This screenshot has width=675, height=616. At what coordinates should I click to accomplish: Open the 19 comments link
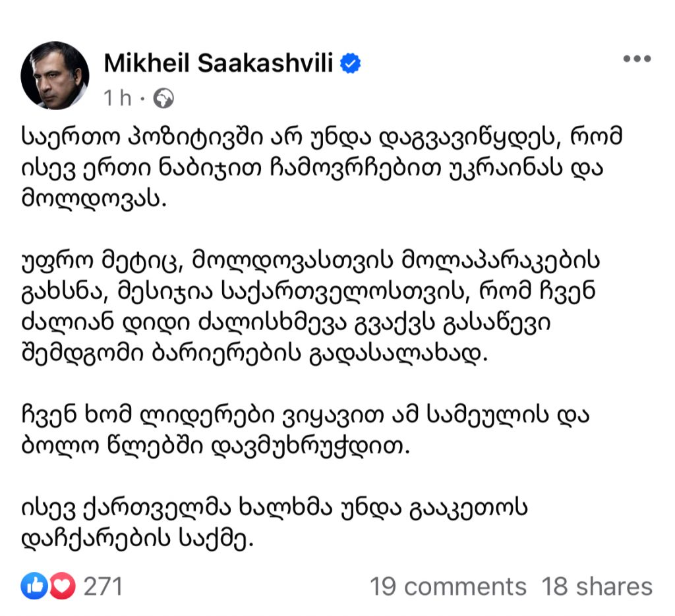click(x=448, y=586)
